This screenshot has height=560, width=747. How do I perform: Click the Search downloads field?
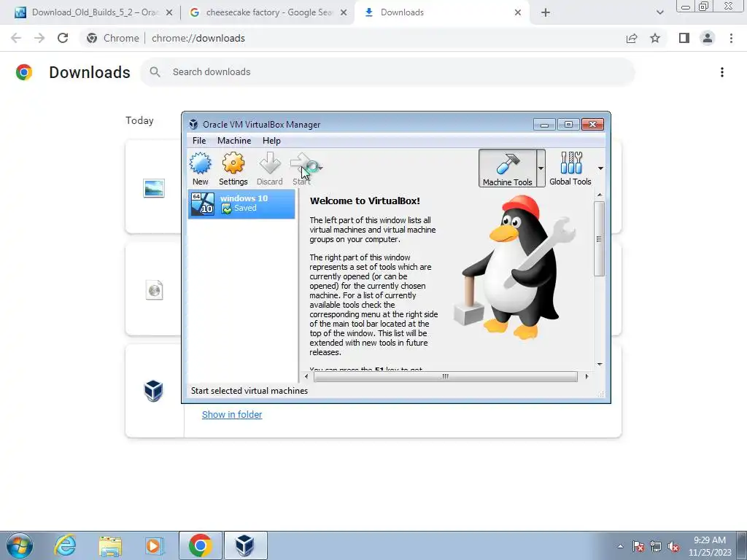(x=387, y=72)
